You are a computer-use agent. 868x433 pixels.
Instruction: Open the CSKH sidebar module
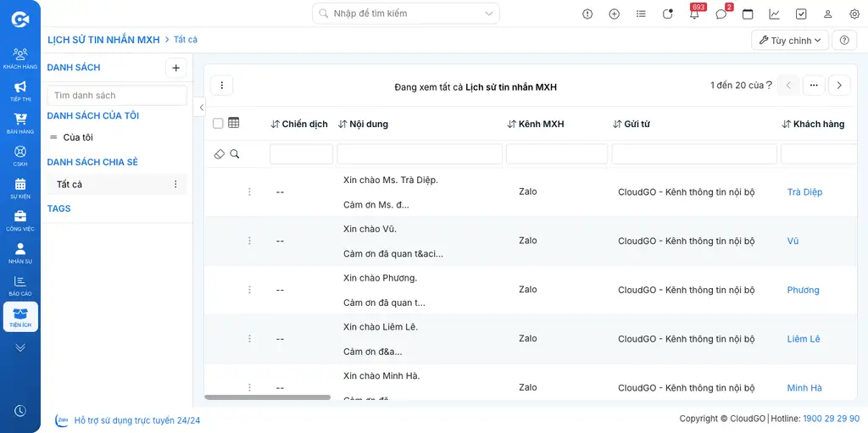20,156
